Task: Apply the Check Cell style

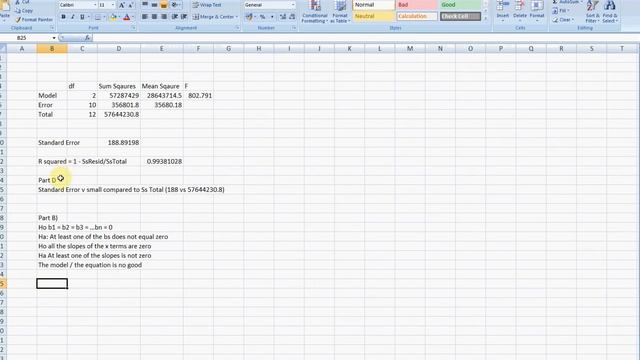Action: [460, 16]
